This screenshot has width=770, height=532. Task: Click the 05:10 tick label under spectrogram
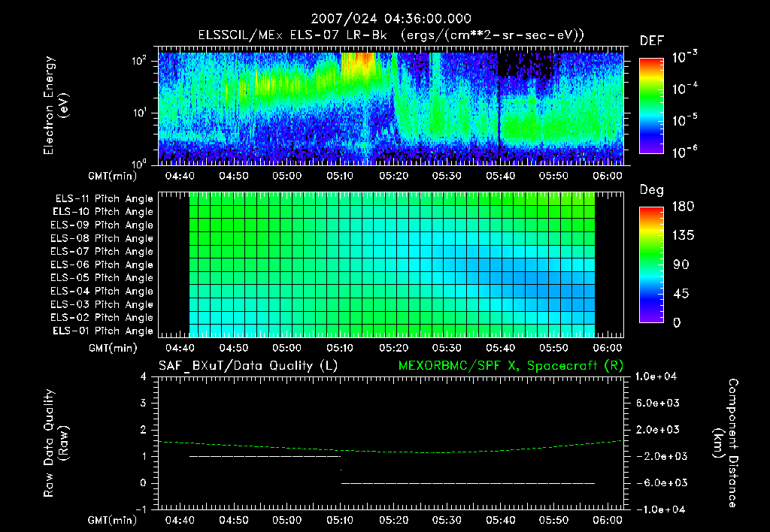point(340,176)
